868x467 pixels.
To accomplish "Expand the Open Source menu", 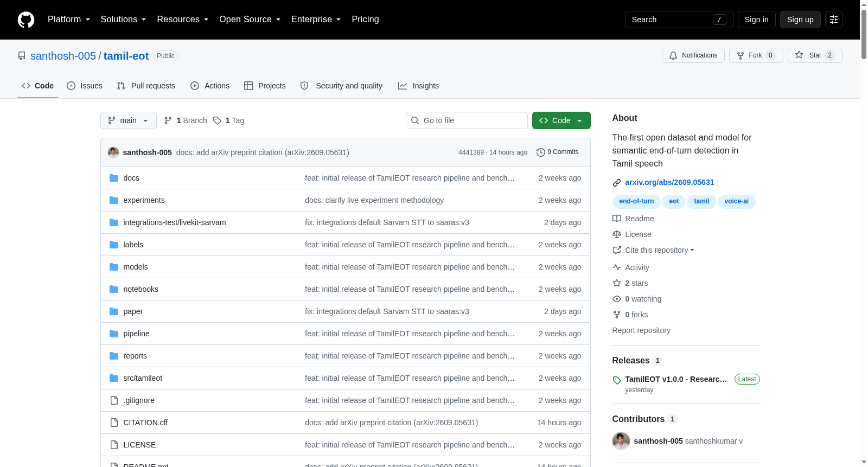I will pos(250,20).
